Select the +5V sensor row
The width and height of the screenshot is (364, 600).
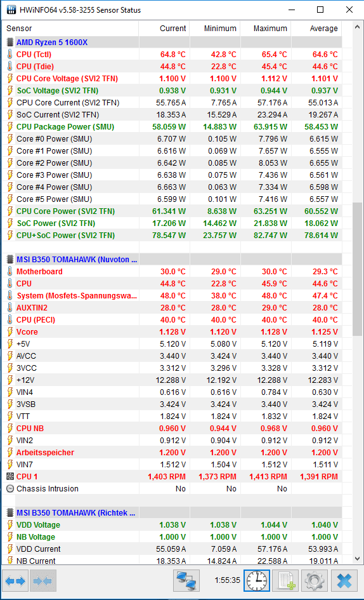click(x=172, y=344)
